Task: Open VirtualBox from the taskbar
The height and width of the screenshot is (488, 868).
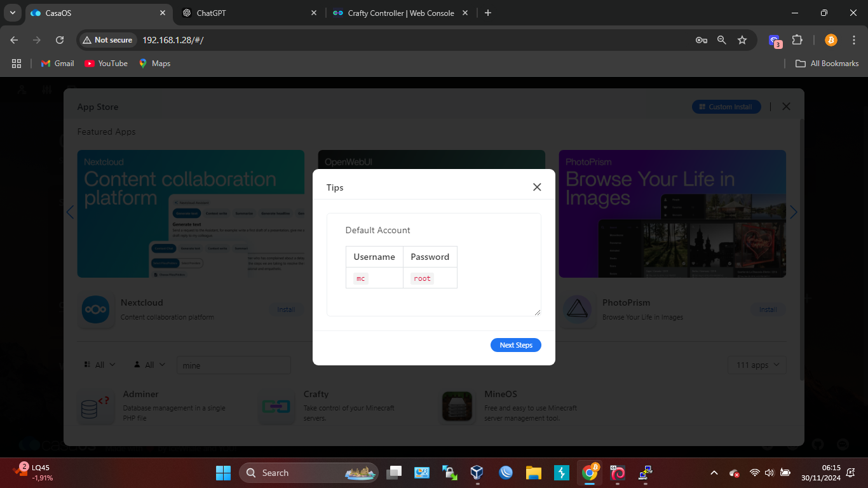Action: click(x=477, y=473)
